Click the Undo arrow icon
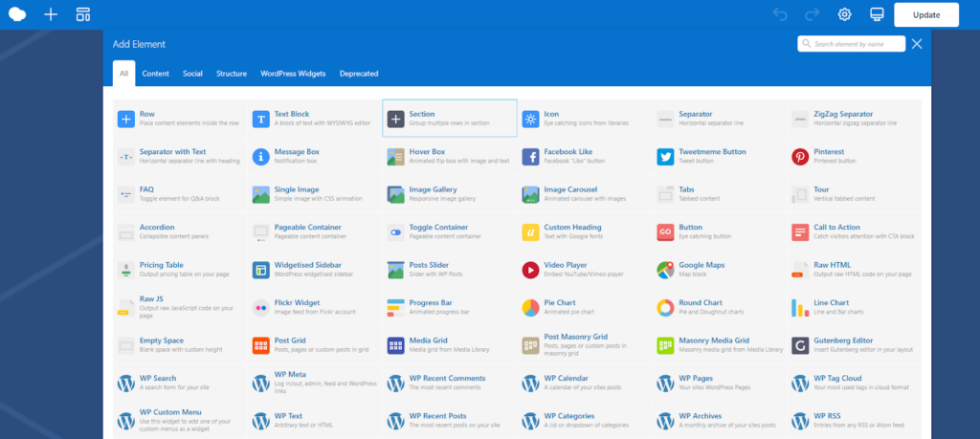Image resolution: width=980 pixels, height=439 pixels. point(780,14)
